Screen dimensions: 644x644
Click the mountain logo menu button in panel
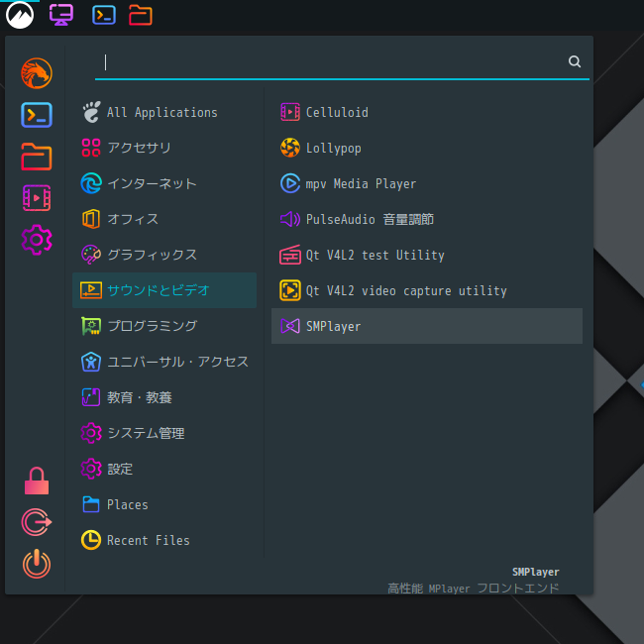(20, 15)
